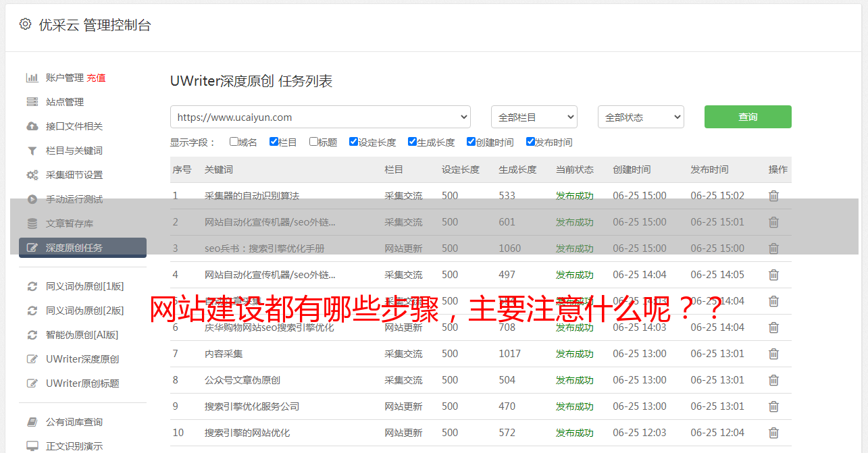Delete row 1 task with trash icon
The image size is (868, 453).
773,196
